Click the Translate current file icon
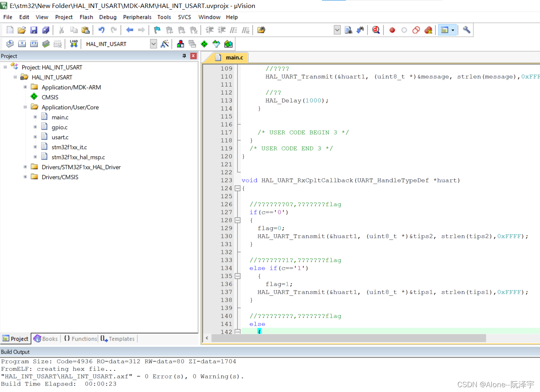This screenshot has width=540, height=392. (10, 44)
